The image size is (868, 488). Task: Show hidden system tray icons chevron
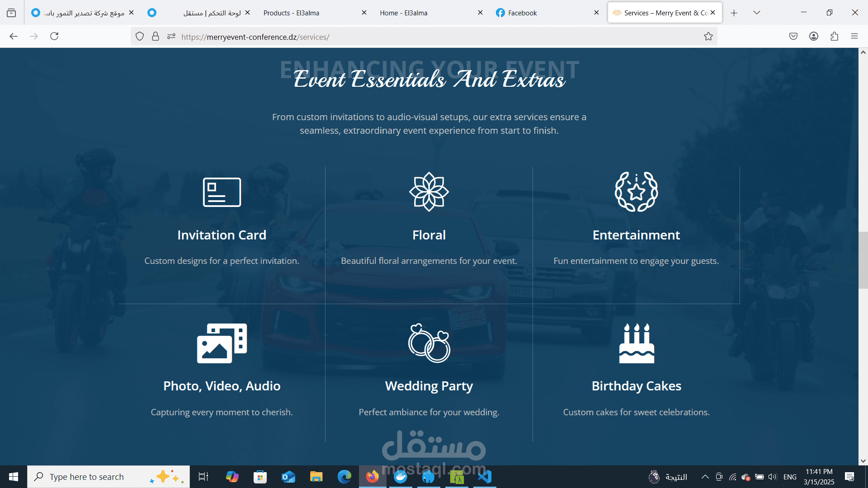705,477
